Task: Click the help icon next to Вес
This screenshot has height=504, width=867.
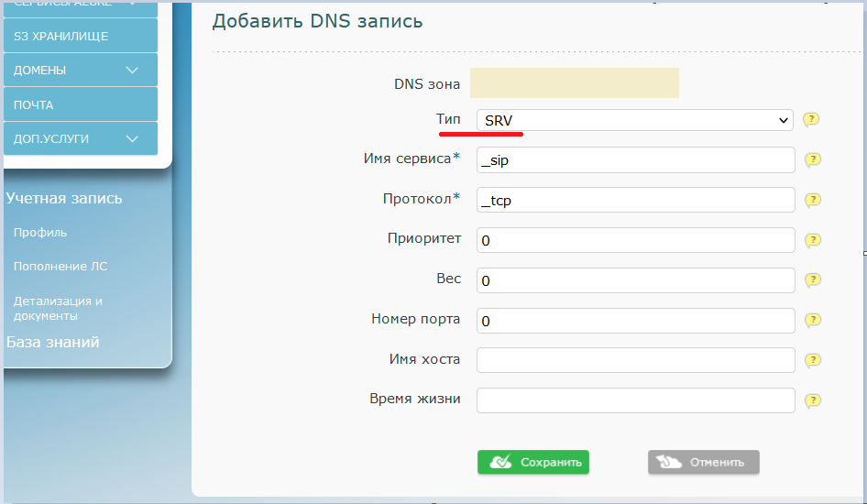Action: tap(812, 280)
